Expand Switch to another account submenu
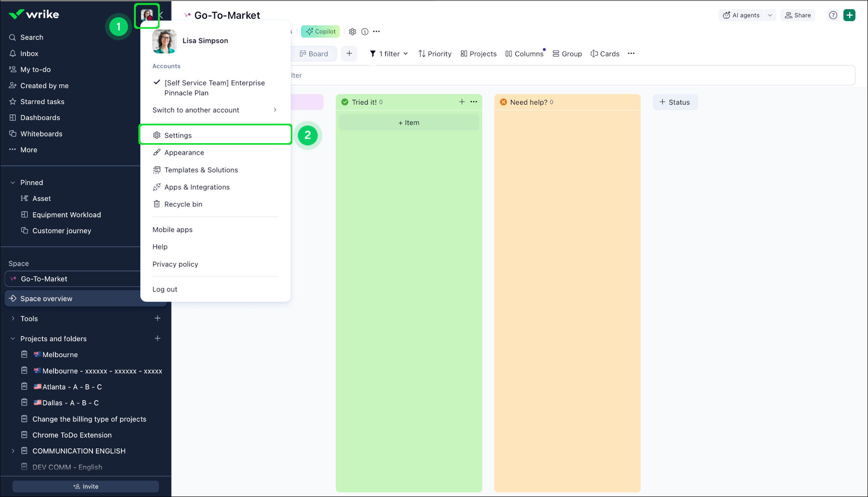This screenshot has height=497, width=868. (215, 110)
